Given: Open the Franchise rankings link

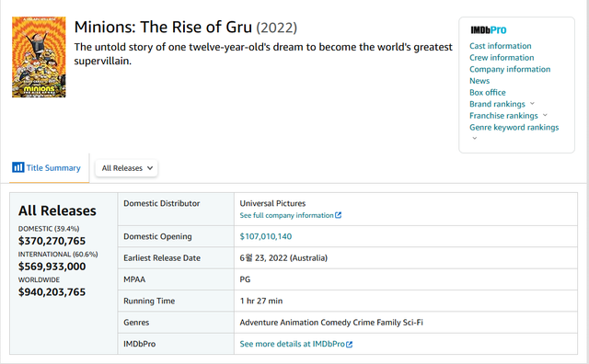Looking at the screenshot, I should tap(503, 116).
